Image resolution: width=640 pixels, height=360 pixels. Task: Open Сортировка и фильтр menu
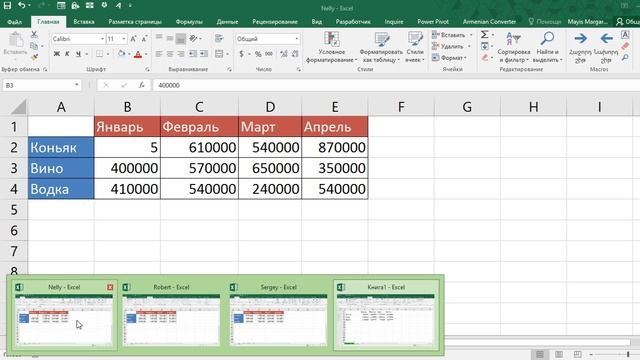(x=513, y=47)
